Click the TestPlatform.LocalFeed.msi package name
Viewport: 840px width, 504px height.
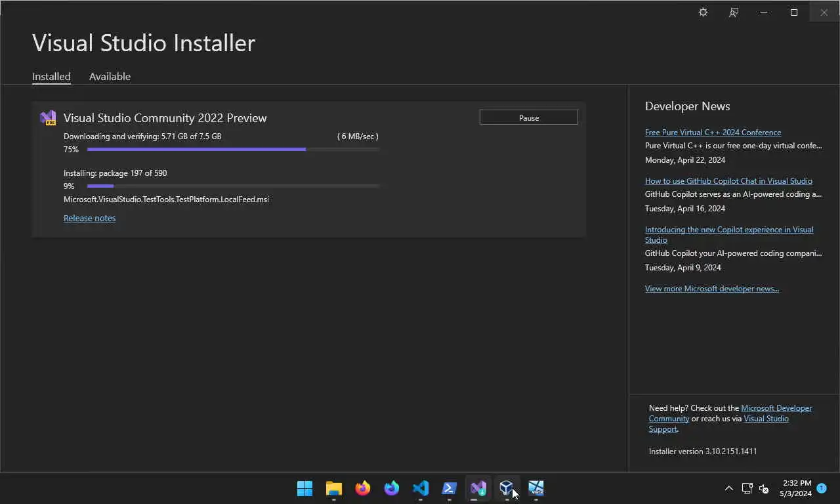click(x=166, y=199)
